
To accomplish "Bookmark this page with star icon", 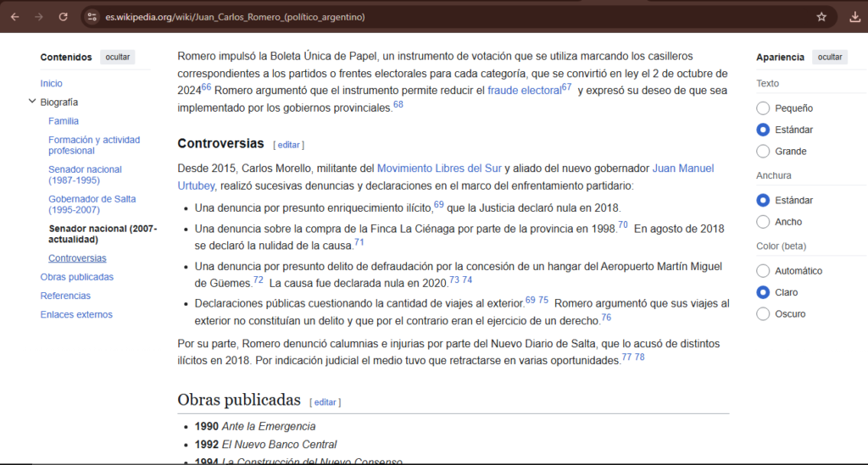I will coord(821,17).
